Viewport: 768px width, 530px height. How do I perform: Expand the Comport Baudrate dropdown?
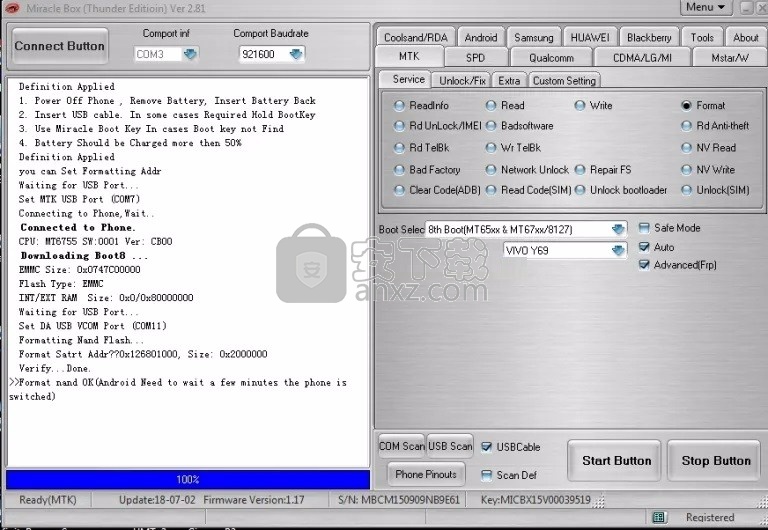[296, 54]
